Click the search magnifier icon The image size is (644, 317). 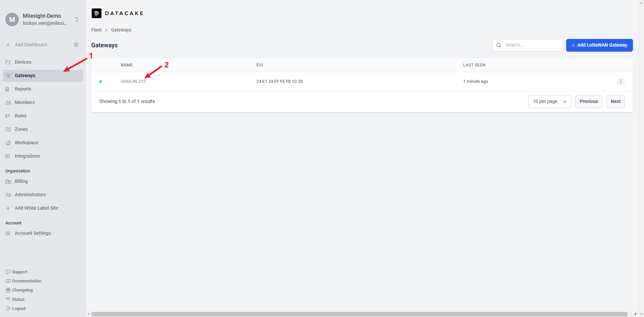pos(499,45)
